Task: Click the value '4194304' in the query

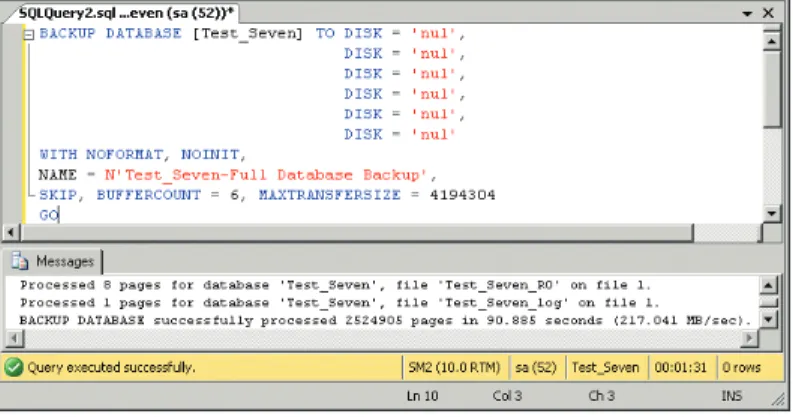Action: coord(463,195)
